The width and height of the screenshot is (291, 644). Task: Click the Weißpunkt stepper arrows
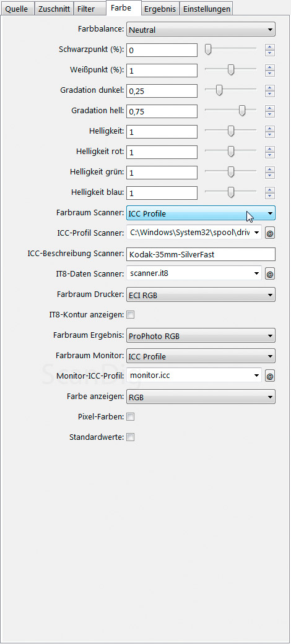(x=269, y=71)
